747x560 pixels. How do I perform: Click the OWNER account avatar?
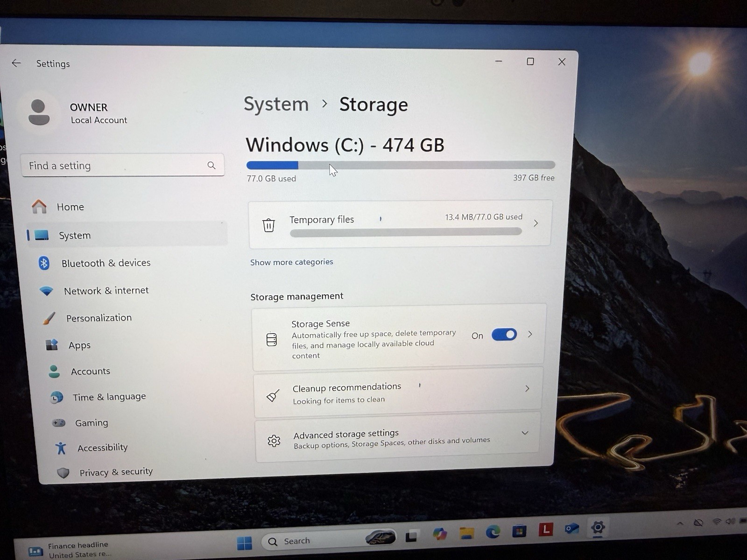(39, 112)
